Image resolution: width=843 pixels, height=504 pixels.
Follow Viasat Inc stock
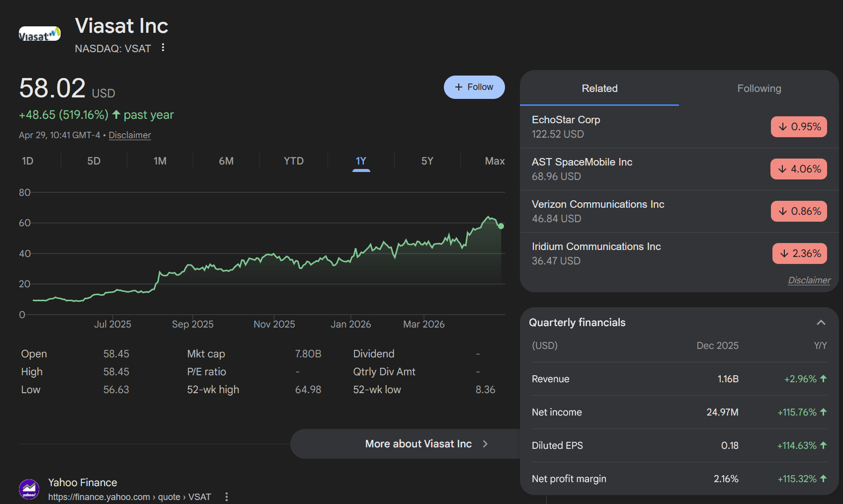point(474,87)
